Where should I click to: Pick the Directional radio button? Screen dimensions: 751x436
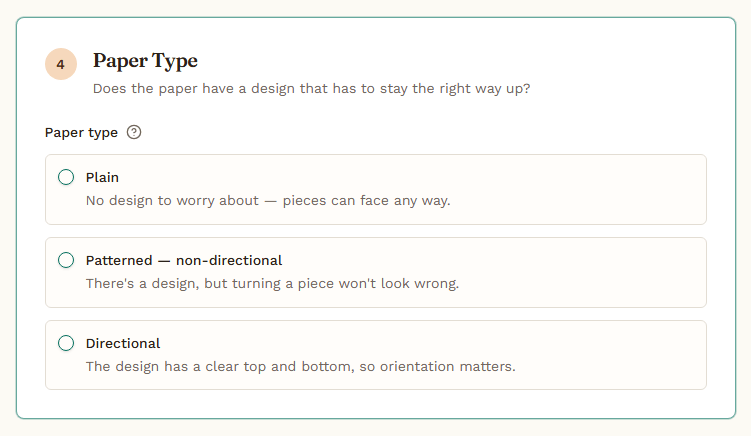point(66,343)
